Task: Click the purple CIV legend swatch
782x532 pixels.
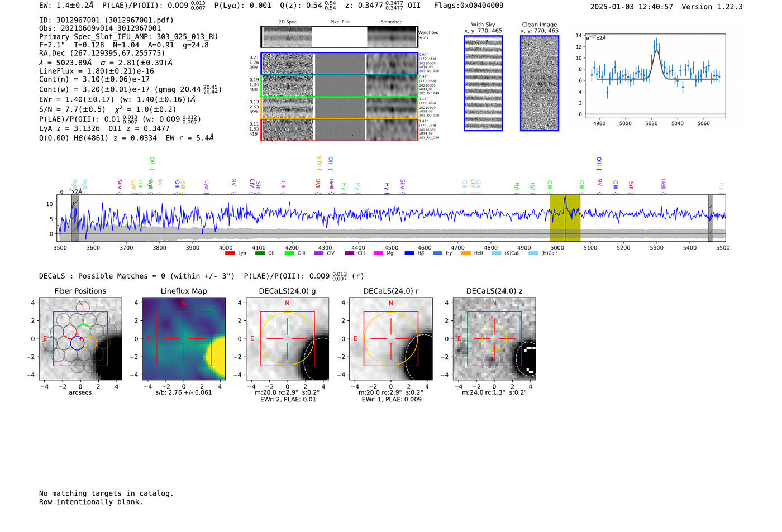Action: click(319, 253)
